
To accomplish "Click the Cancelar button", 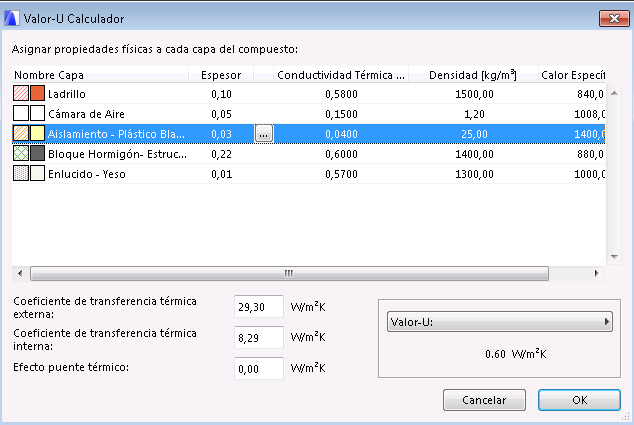I will tap(484, 400).
